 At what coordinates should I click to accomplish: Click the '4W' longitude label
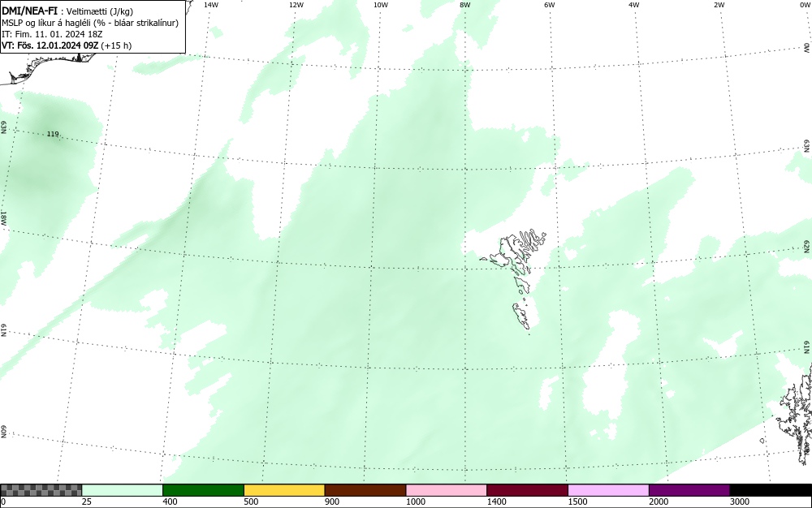tap(634, 5)
